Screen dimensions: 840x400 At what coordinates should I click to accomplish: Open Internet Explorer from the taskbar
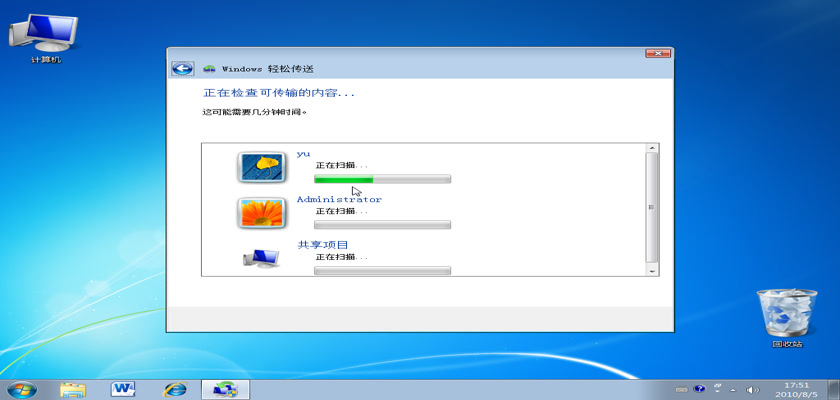175,388
